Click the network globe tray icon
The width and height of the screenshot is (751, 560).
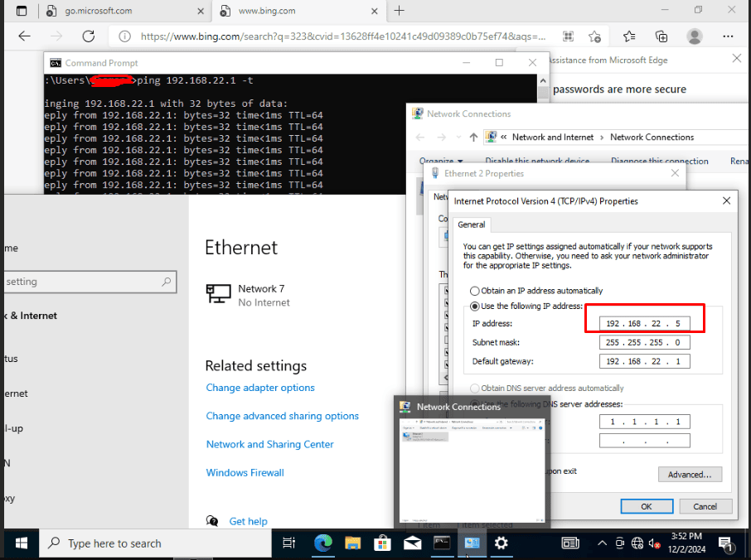[637, 543]
